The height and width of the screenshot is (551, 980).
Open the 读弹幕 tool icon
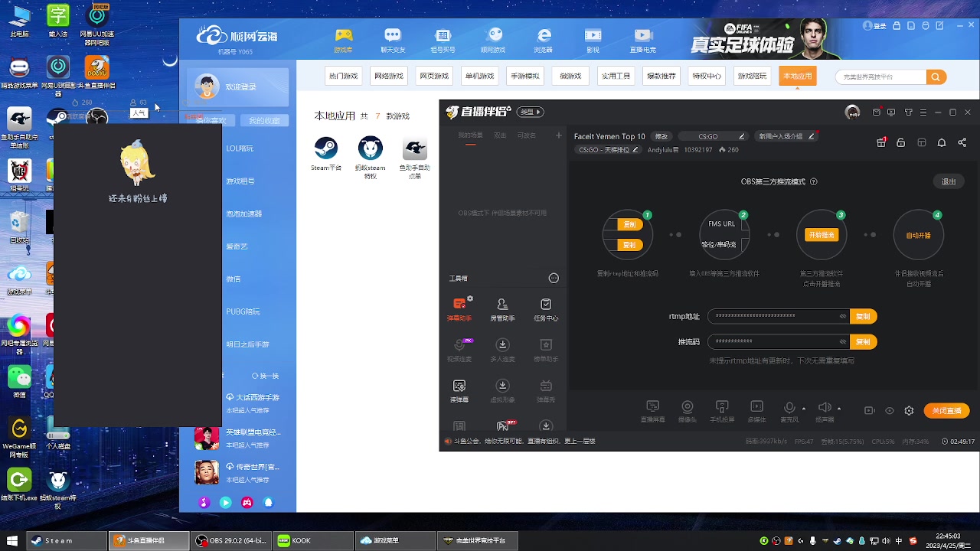tap(459, 390)
